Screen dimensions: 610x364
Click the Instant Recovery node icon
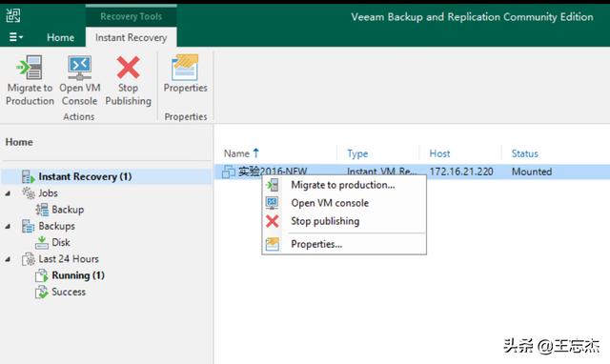click(x=28, y=176)
